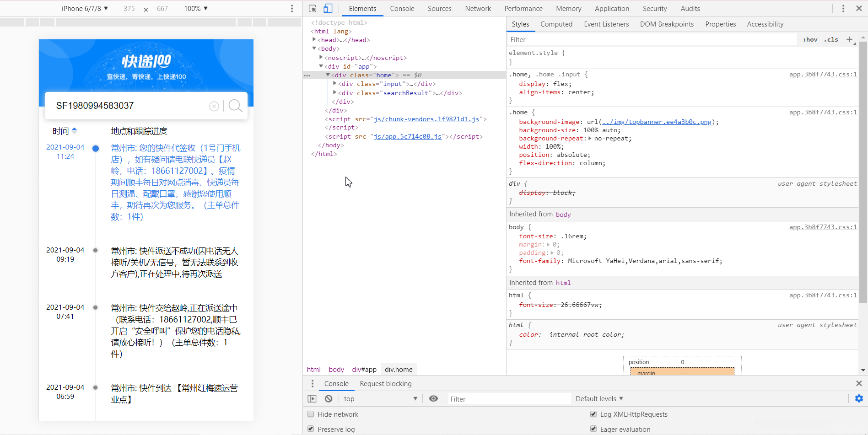Open the DevTools customize three-dot menu
Viewport: 868px width, 435px height.
(x=843, y=9)
